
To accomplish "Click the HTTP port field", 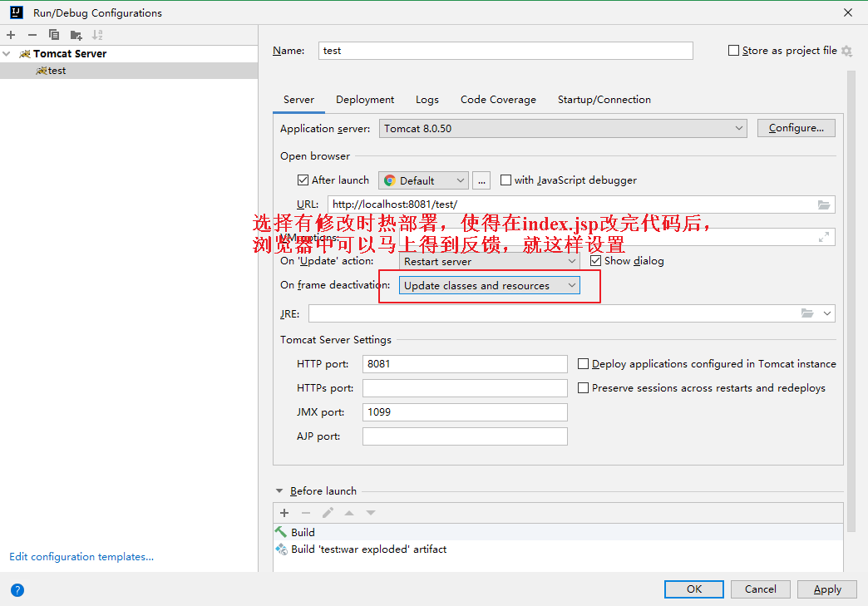I will pyautogui.click(x=465, y=363).
